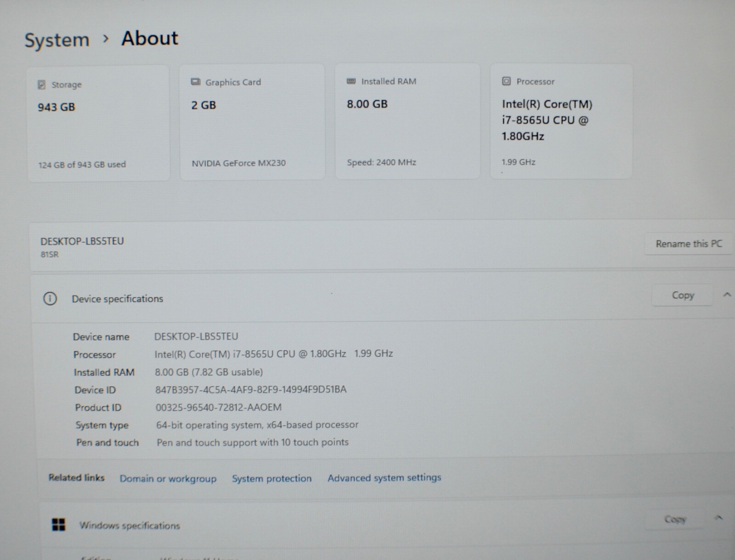Click the Storage card icon

pyautogui.click(x=41, y=84)
